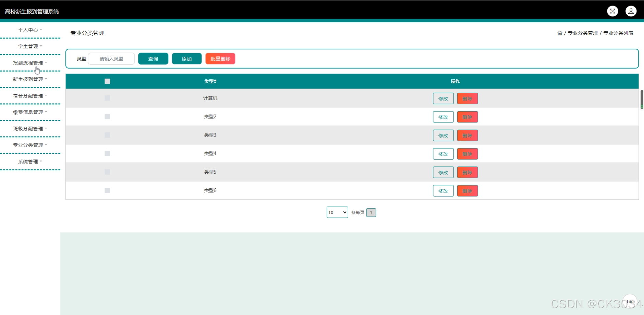Click the Top back-to-top button
Screen dimensions: 644x315
click(630, 301)
